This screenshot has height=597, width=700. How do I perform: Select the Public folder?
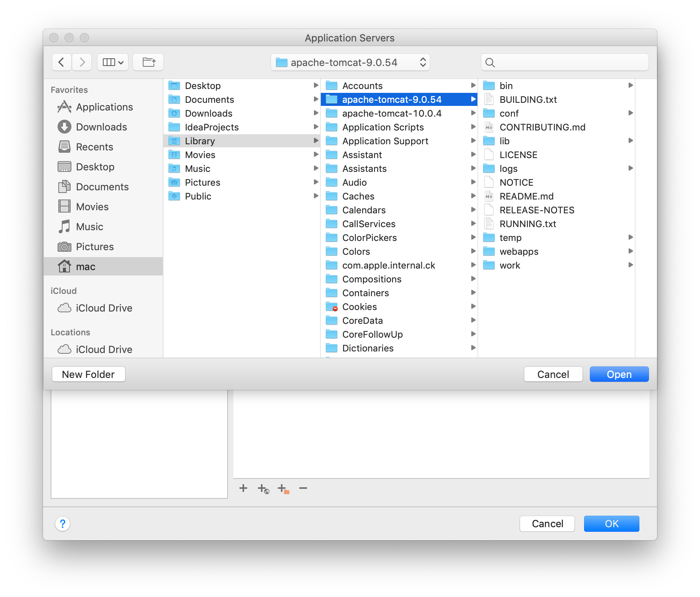pyautogui.click(x=242, y=196)
